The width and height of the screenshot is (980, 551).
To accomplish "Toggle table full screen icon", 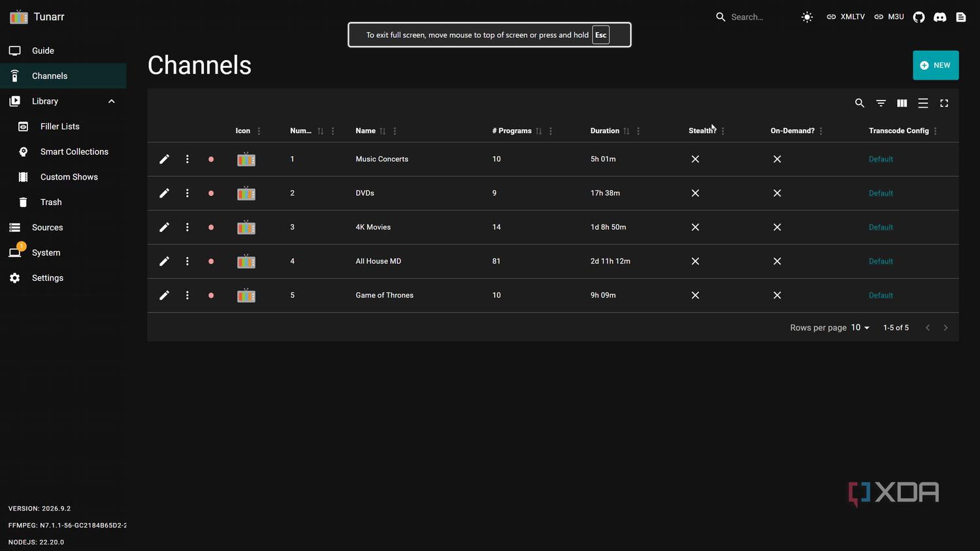I will click(x=944, y=103).
